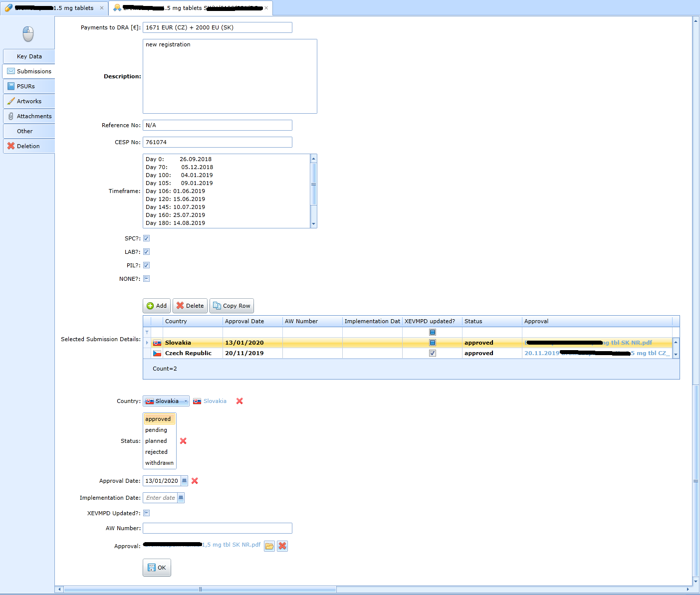Open calendar picker for Implementation Date

[181, 498]
